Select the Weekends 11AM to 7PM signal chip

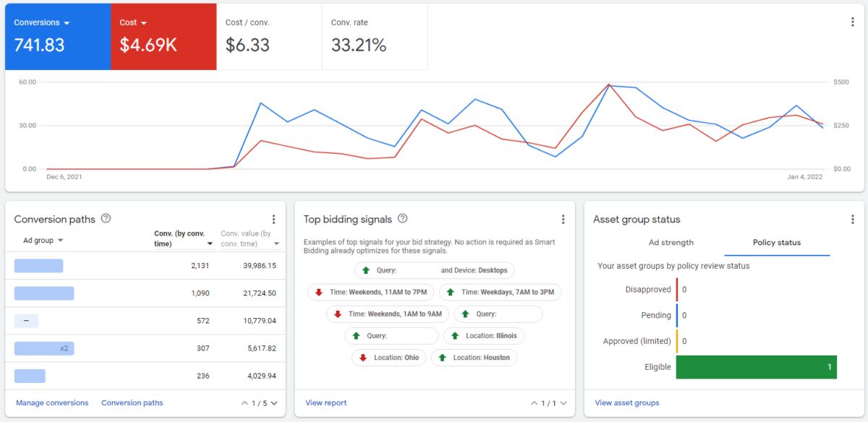(371, 292)
